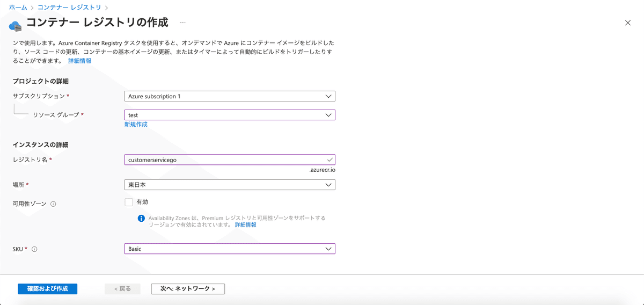Open the 場所 dropdown showing 東日本
This screenshot has width=644, height=305.
(x=230, y=185)
